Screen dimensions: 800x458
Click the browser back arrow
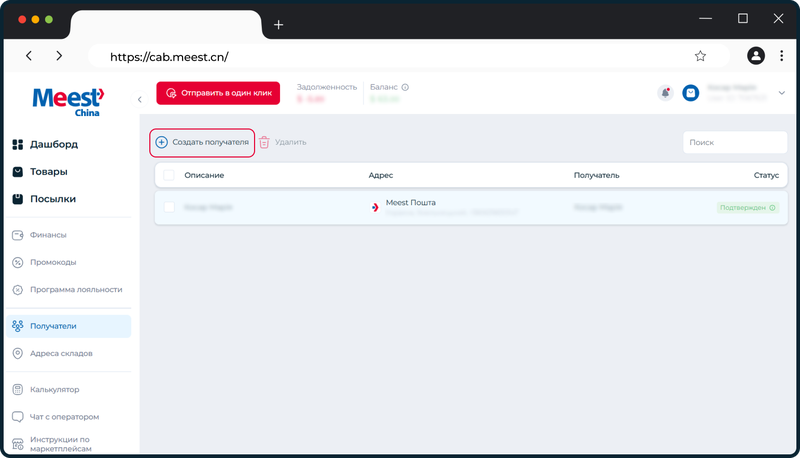(x=29, y=56)
